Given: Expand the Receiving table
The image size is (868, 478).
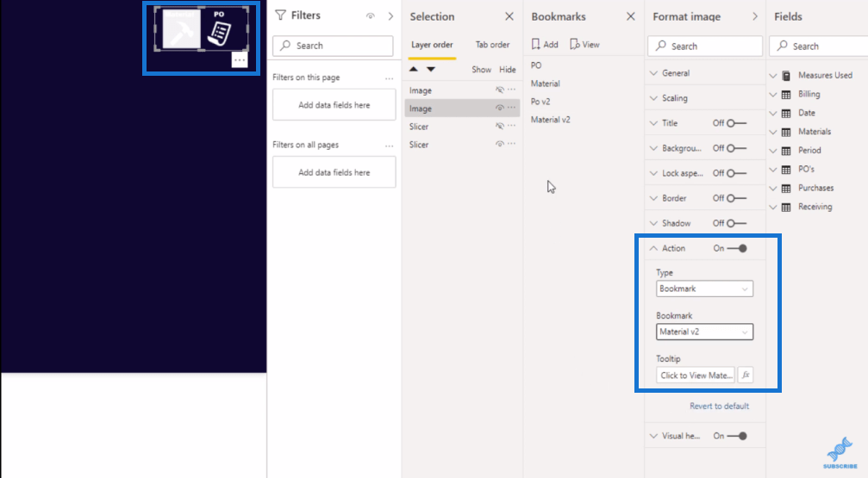Looking at the screenshot, I should pos(773,207).
